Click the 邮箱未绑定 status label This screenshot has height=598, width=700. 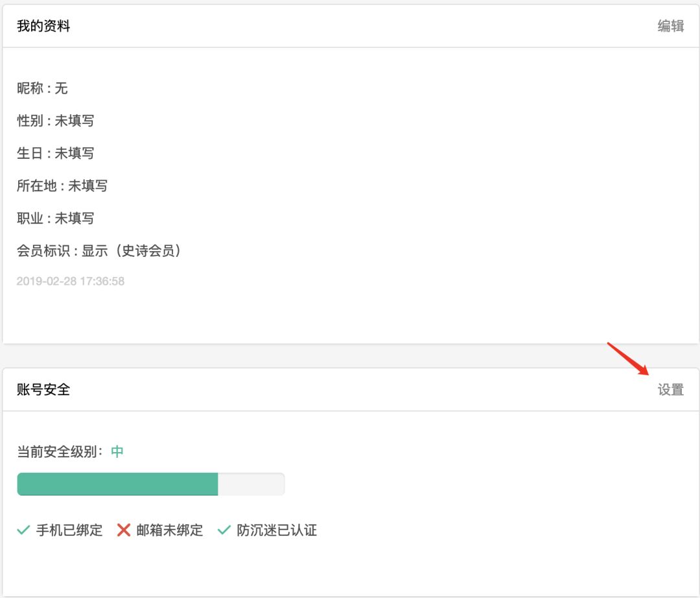[x=170, y=531]
